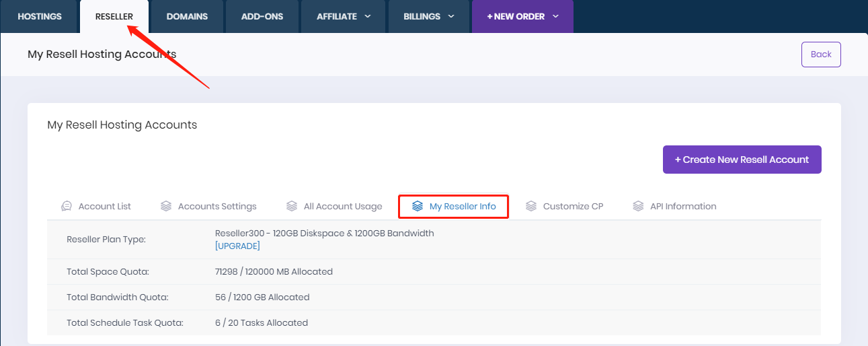Click the Total Bandwidth Quota allocated value

[x=262, y=297]
